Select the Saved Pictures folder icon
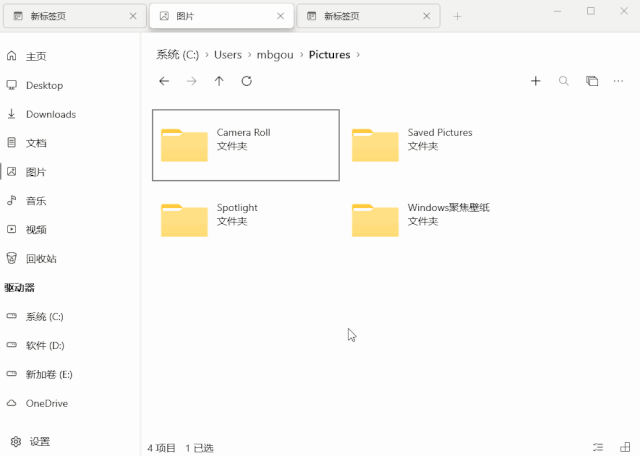Viewport: 640px width, 456px height. click(375, 145)
